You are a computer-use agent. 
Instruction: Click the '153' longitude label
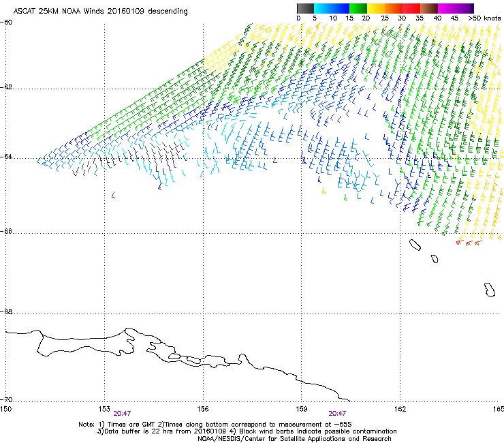(x=104, y=409)
